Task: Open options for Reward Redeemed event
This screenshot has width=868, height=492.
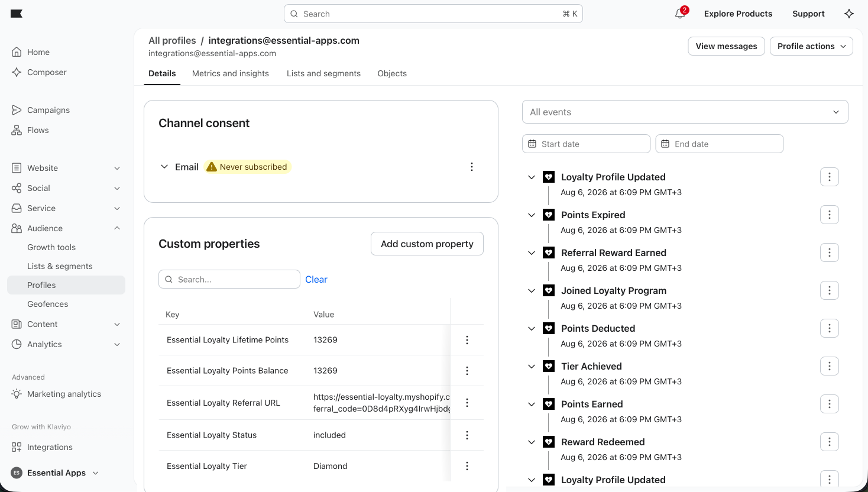Action: point(830,442)
